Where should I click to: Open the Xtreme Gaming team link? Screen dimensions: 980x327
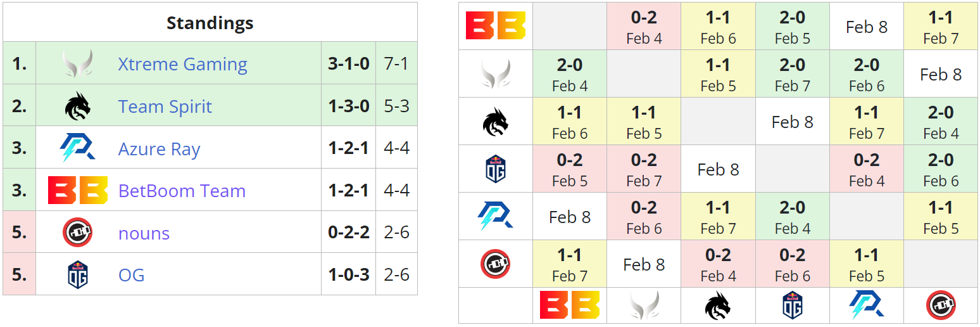pos(182,64)
